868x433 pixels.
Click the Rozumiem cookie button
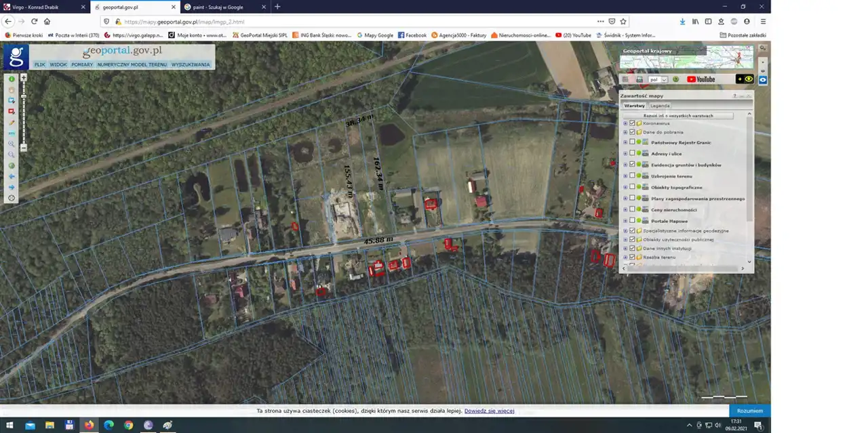click(749, 411)
